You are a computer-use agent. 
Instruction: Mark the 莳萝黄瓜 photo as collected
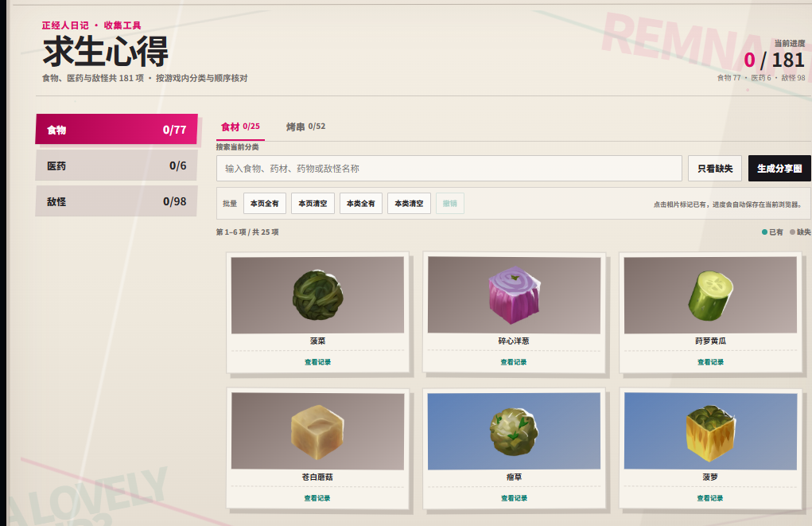tap(710, 295)
